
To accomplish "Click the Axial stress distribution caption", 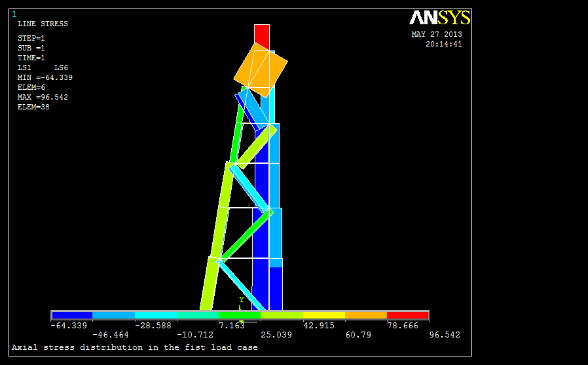I will [x=135, y=347].
